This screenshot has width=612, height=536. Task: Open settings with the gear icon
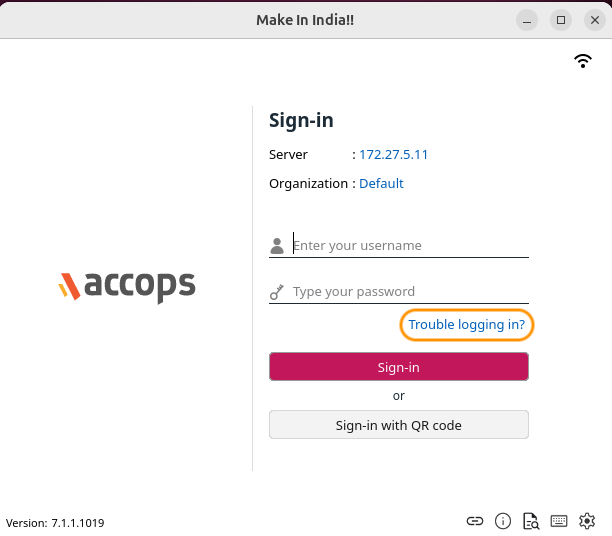[x=587, y=521]
